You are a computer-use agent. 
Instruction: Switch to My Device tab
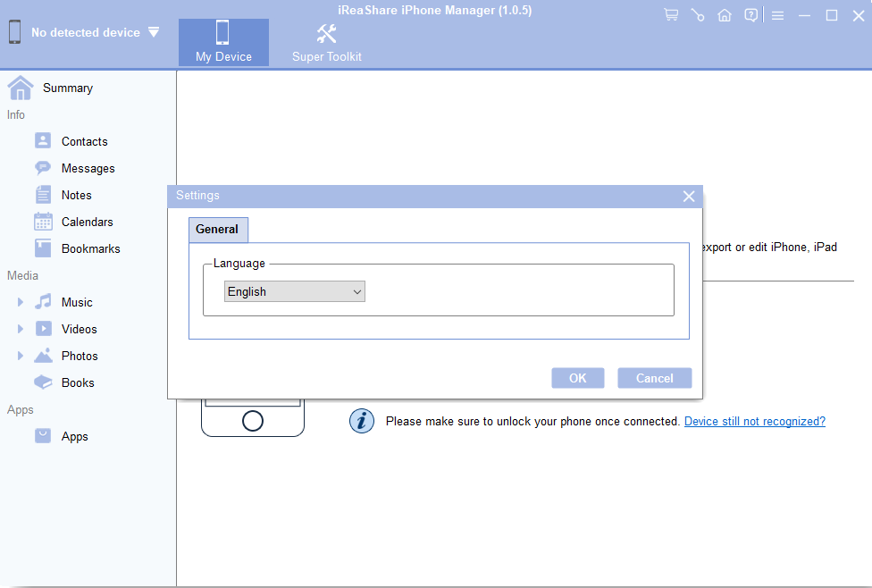(x=223, y=42)
